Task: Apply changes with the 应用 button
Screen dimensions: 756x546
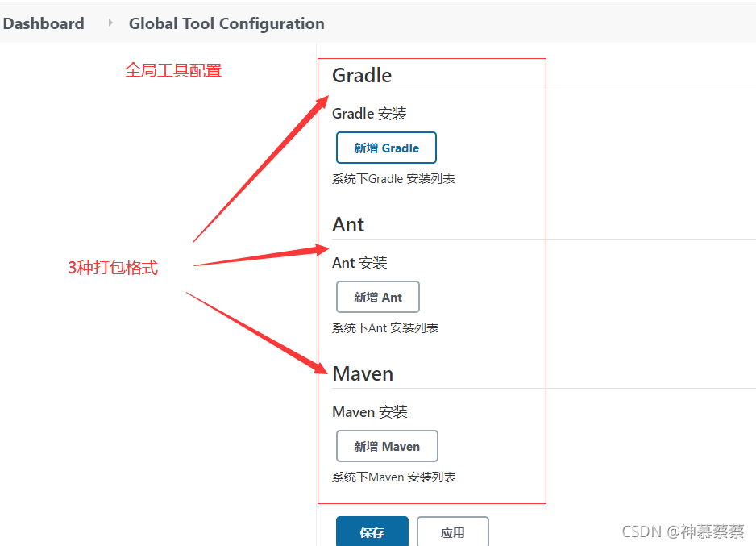Action: [x=453, y=531]
